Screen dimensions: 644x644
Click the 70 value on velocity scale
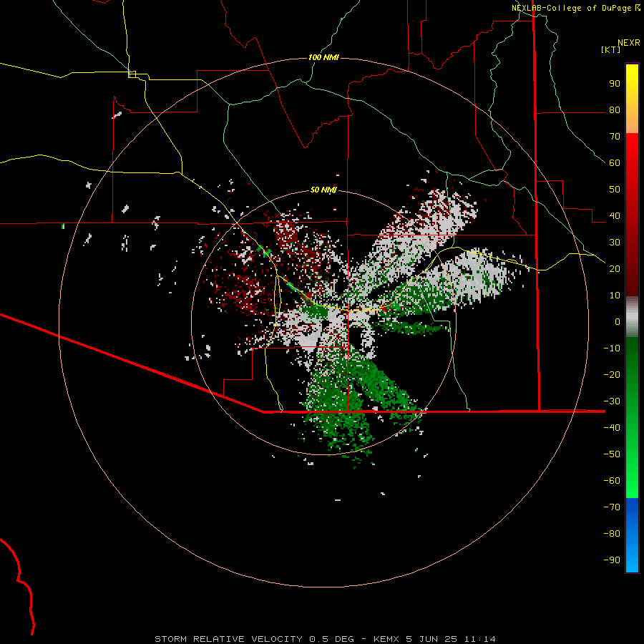615,137
